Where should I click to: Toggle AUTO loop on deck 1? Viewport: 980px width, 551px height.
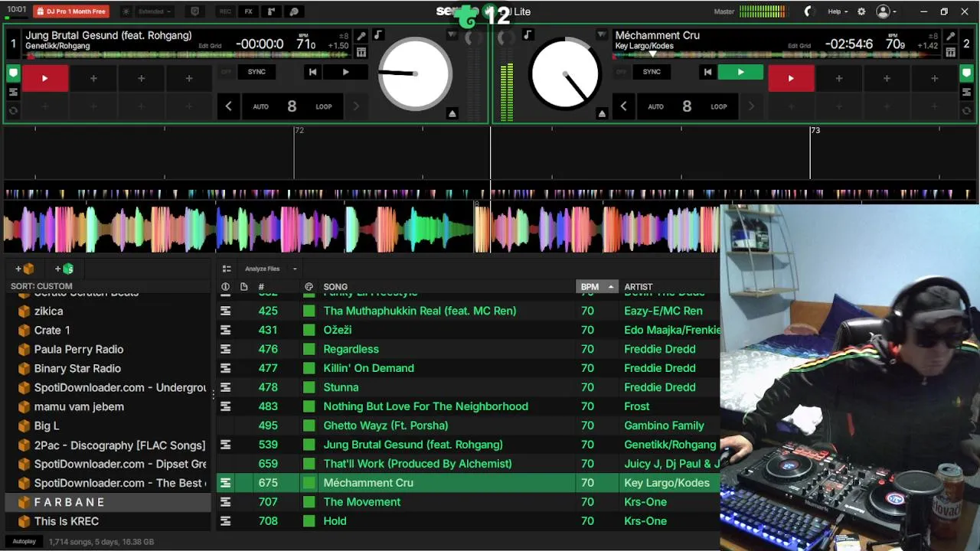(x=261, y=106)
